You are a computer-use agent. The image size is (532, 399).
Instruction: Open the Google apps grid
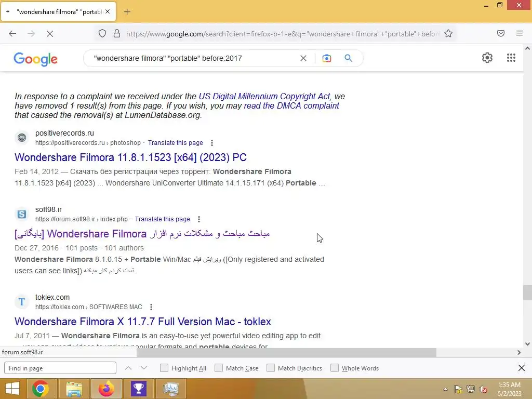[x=511, y=58]
